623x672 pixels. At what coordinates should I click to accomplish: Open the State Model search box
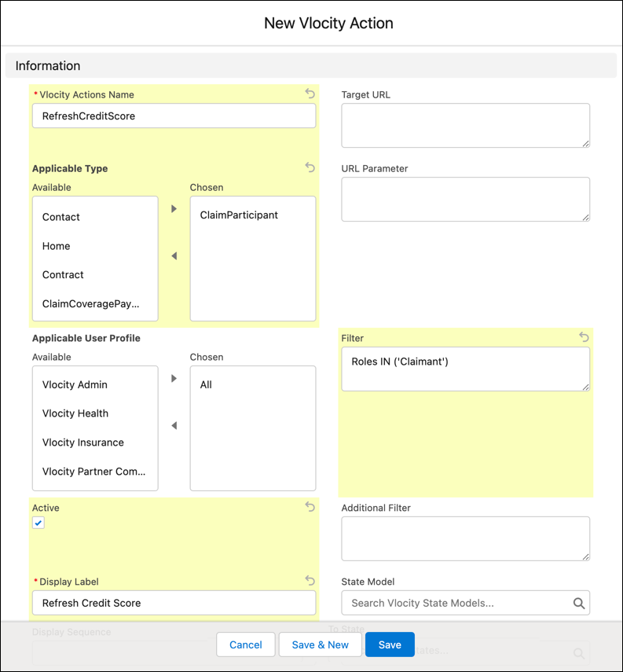pos(465,603)
